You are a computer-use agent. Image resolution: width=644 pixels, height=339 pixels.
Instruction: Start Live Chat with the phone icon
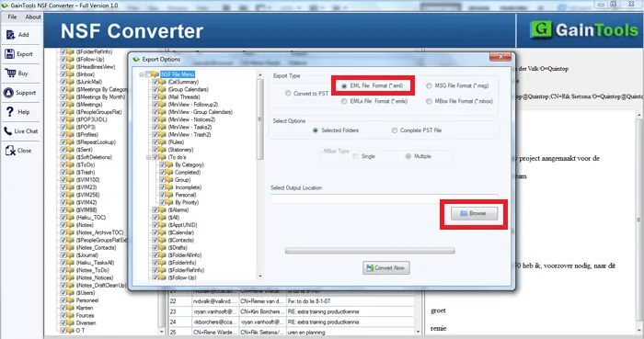[8, 131]
